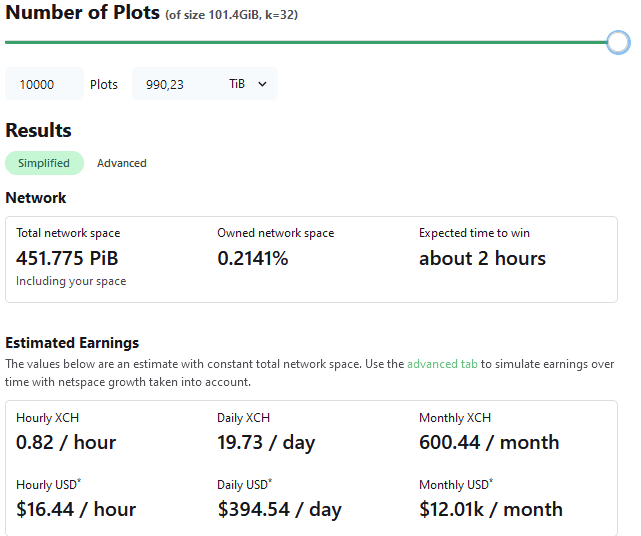641x536 pixels.
Task: Follow the green 'advanced tab' link
Action: click(x=442, y=364)
